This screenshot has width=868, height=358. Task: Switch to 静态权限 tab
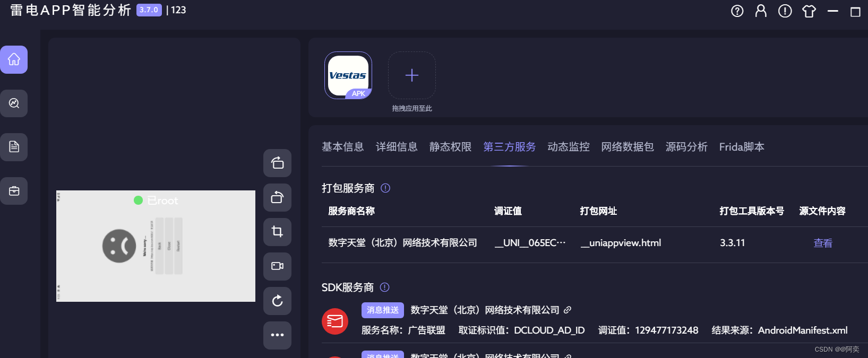[x=450, y=147]
